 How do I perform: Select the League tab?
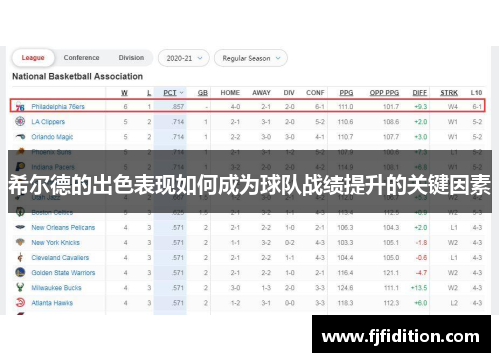(33, 58)
